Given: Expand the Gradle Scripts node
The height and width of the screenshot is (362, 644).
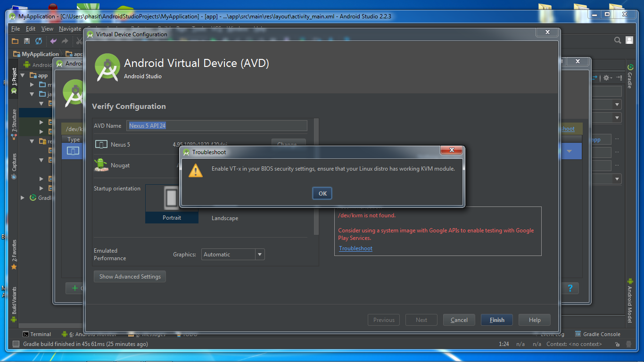Looking at the screenshot, I should pyautogui.click(x=23, y=198).
